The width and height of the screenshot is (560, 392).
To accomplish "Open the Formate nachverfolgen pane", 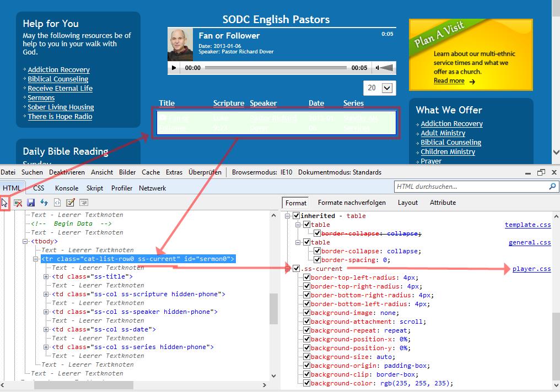I will (x=352, y=203).
